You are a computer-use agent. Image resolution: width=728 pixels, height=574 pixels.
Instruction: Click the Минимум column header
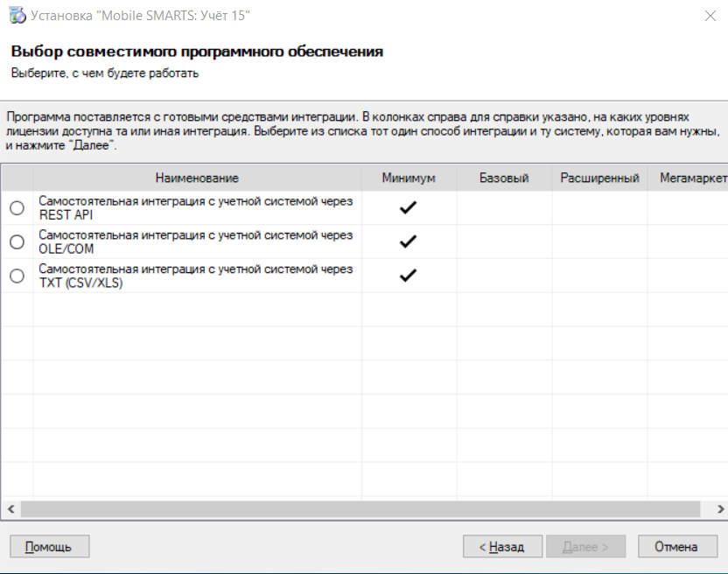tap(409, 178)
